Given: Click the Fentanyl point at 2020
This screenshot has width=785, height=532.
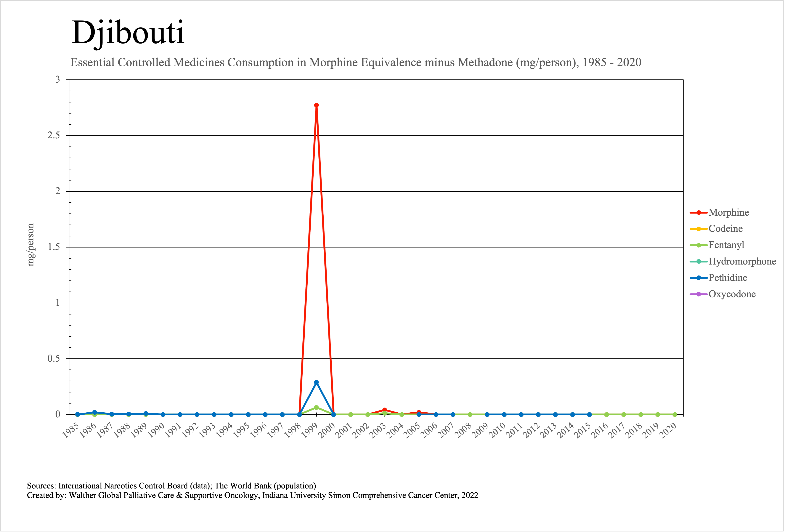Looking at the screenshot, I should pyautogui.click(x=675, y=414).
